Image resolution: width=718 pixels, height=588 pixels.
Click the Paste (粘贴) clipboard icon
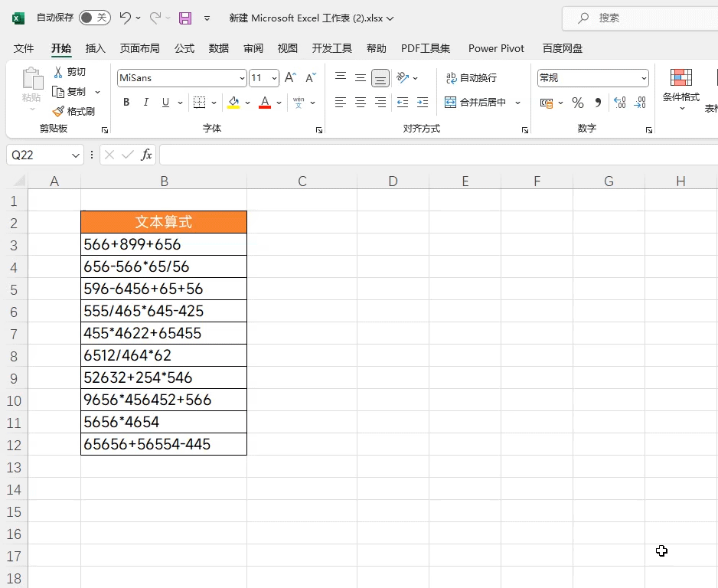coord(32,78)
